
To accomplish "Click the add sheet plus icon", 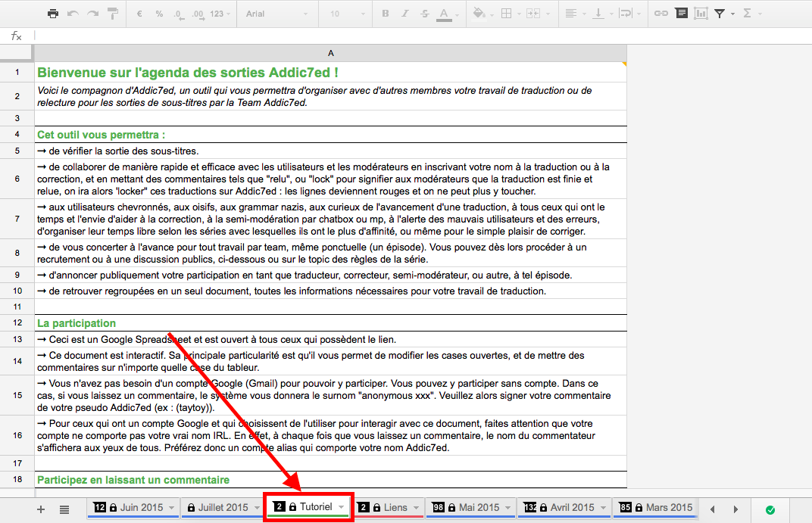I will tap(41, 509).
